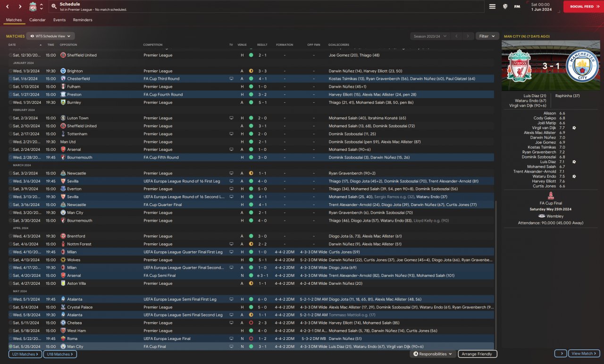604x364 pixels.
Task: Click the Luton Town club badge
Action: point(63,118)
